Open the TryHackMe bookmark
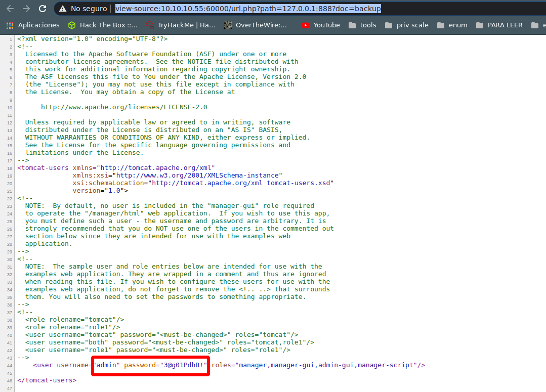Image resolution: width=546 pixels, height=392 pixels. 181,25
